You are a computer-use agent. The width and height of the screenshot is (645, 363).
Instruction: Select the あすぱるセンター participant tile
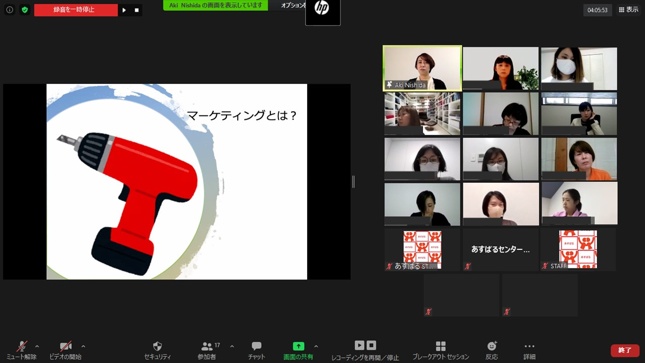(501, 249)
